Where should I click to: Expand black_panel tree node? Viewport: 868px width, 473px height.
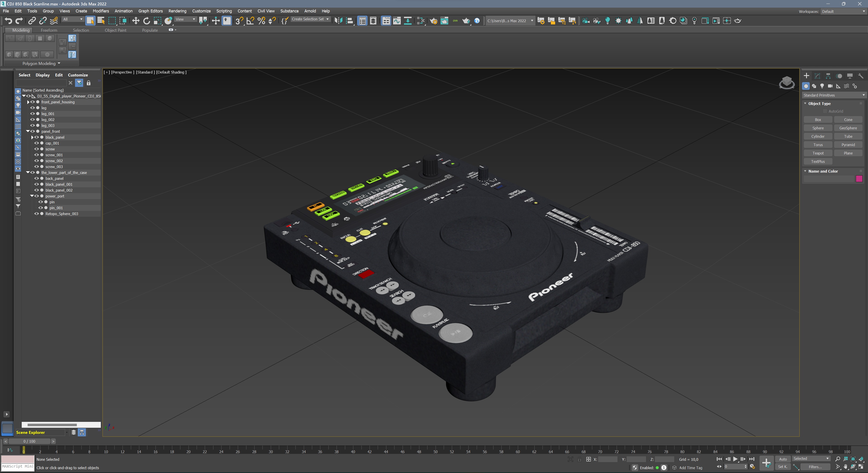tap(32, 138)
